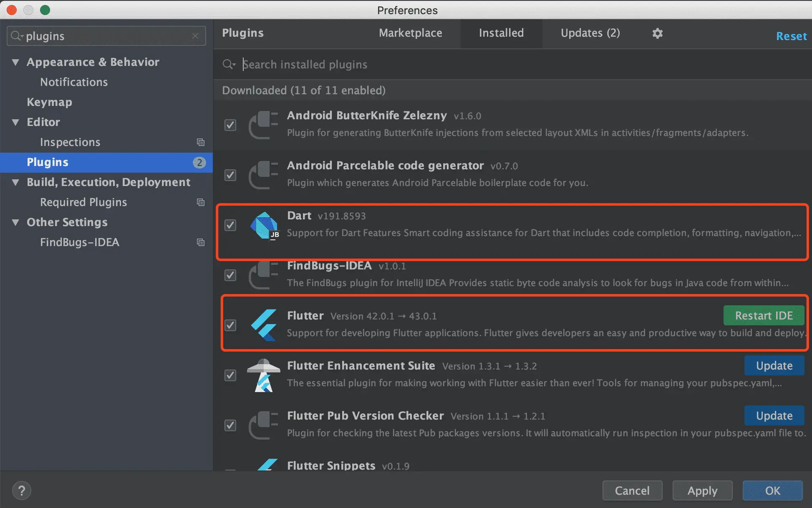Viewport: 812px width, 508px height.
Task: Toggle the FindBugs-IDEA plugin checkbox
Action: pyautogui.click(x=230, y=275)
